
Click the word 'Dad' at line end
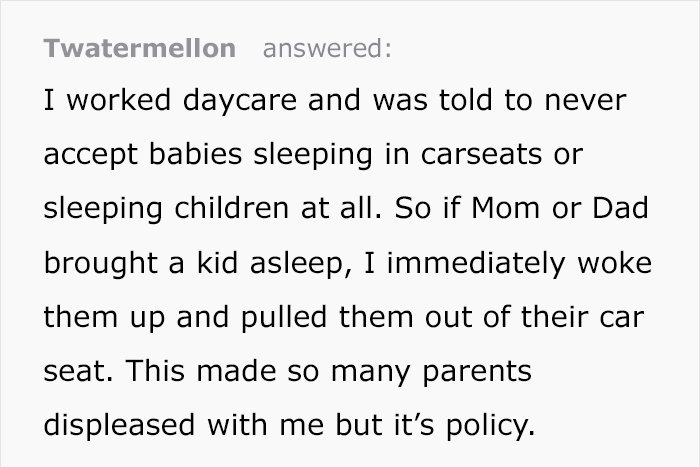click(621, 208)
